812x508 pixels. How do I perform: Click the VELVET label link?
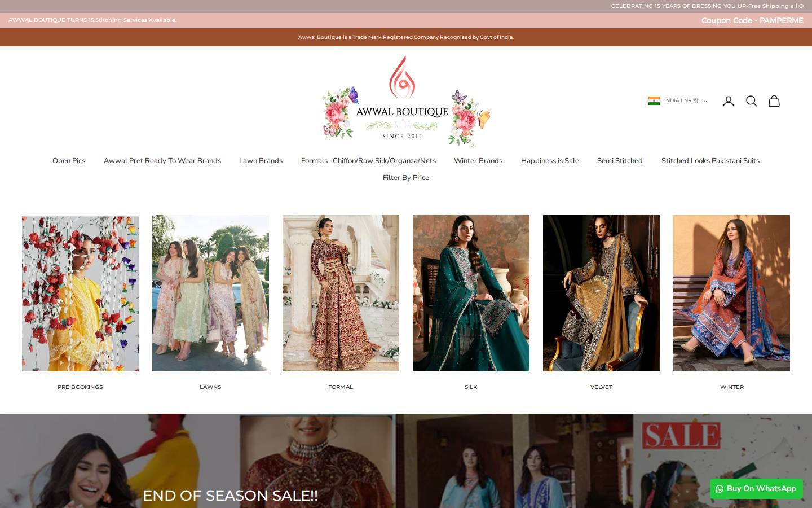click(601, 387)
